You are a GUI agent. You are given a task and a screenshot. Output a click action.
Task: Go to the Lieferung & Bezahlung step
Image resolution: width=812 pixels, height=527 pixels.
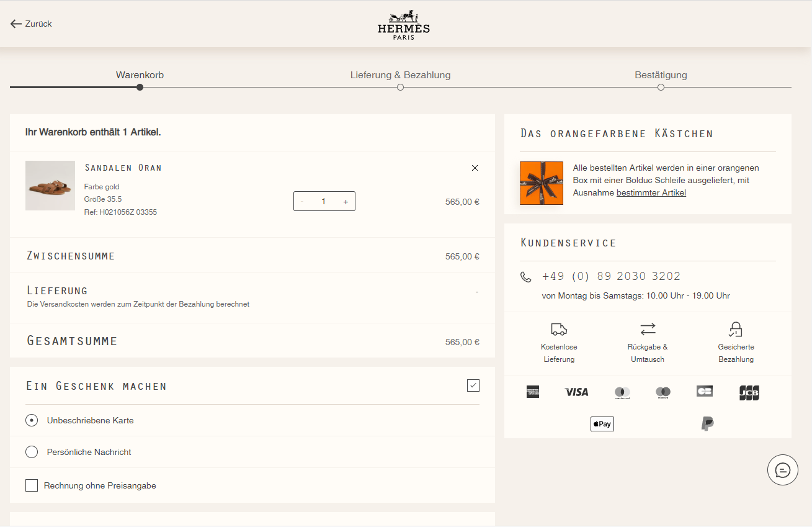tap(400, 75)
